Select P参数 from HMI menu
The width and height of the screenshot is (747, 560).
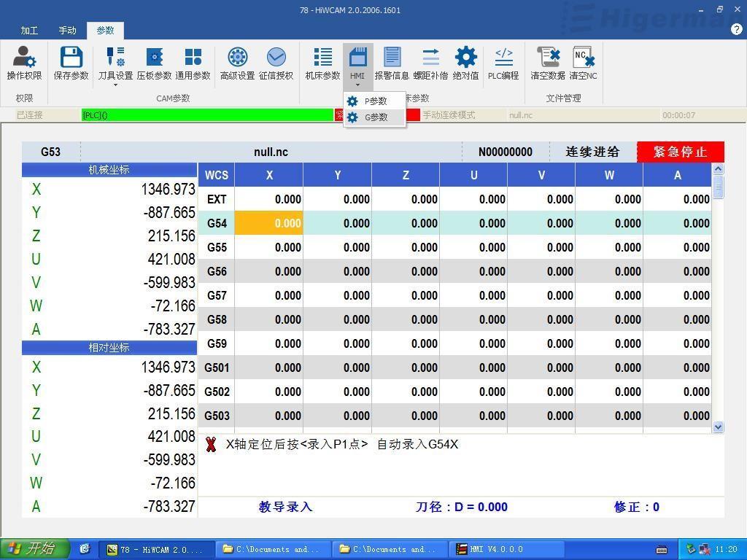pos(375,101)
